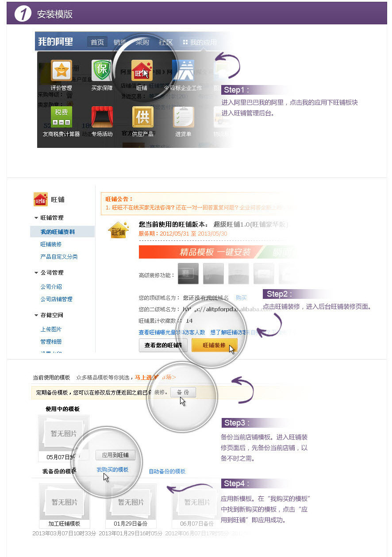Open the 查看旺铺曝光量和访客人数 link

click(172, 332)
